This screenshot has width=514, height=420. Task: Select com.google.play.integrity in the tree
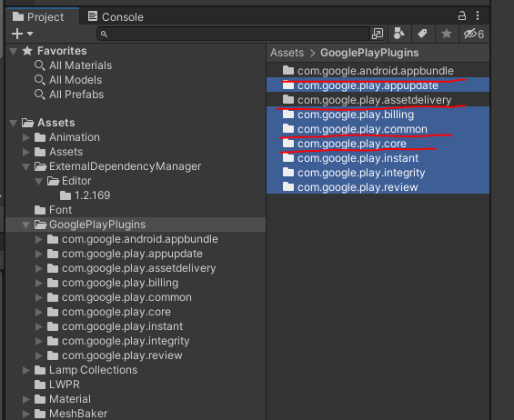[118, 341]
